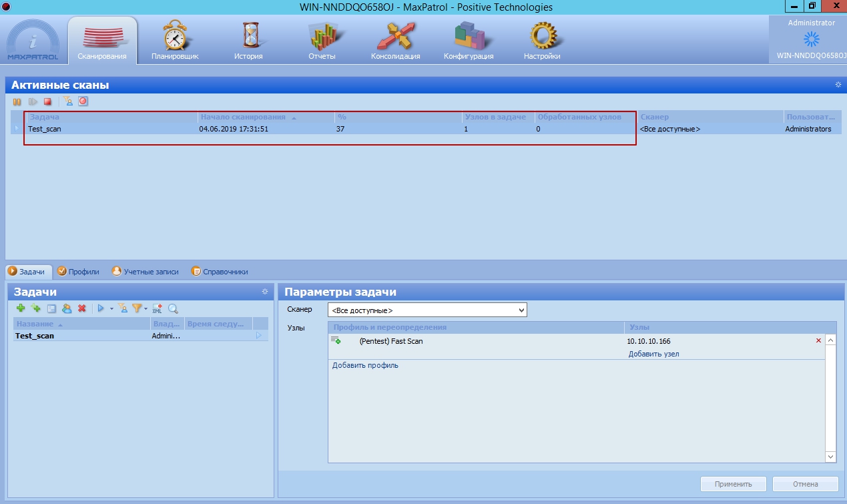Click the scan start time 04.06.2019 17:31:51

point(234,129)
